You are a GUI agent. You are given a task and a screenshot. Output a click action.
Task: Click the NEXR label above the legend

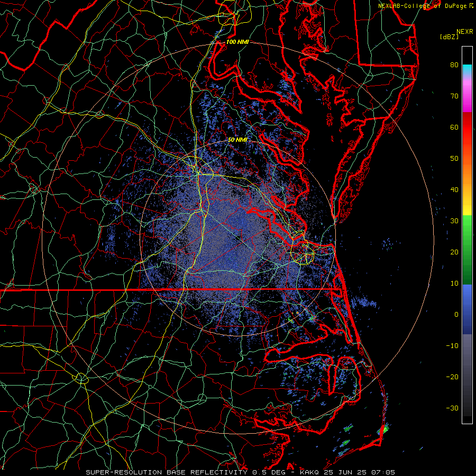pos(464,32)
